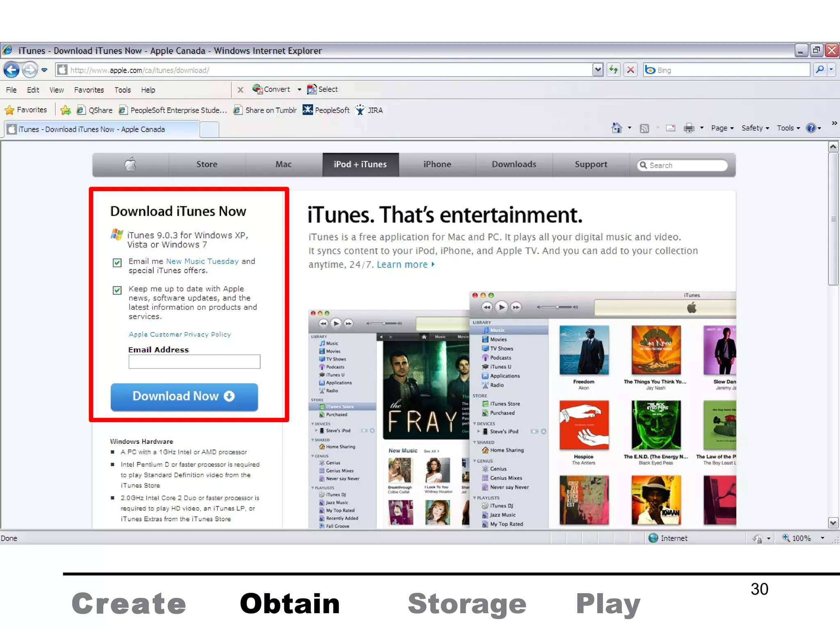Viewport: 840px width, 630px height.
Task: Click the Learn more link
Action: pyautogui.click(x=405, y=265)
